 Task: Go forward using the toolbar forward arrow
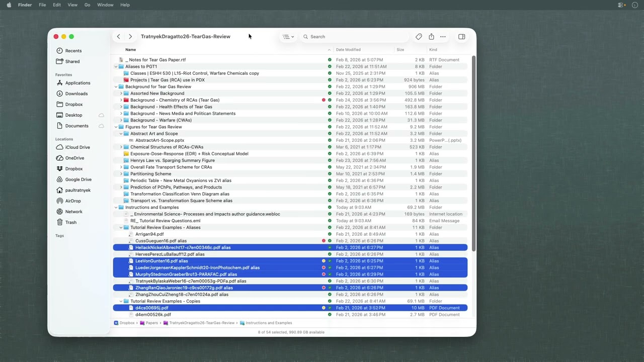click(130, 37)
